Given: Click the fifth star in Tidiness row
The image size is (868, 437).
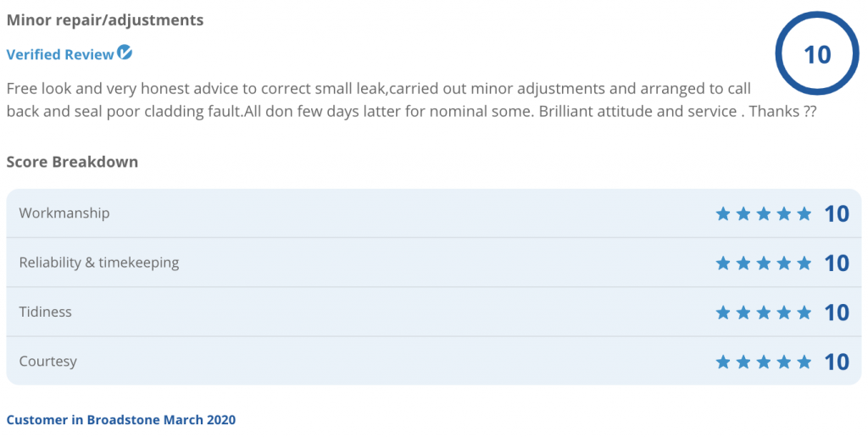Looking at the screenshot, I should (x=804, y=313).
